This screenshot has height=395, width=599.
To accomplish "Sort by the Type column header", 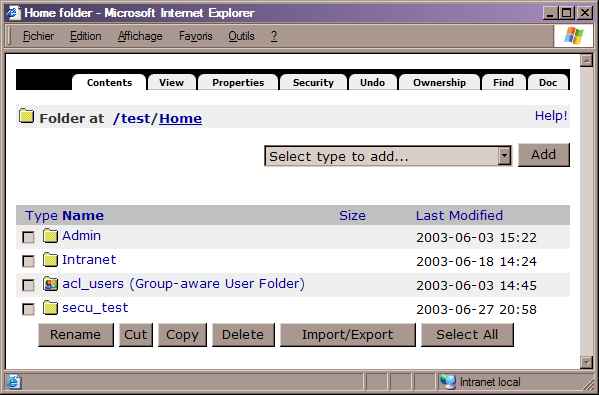I will [41, 216].
